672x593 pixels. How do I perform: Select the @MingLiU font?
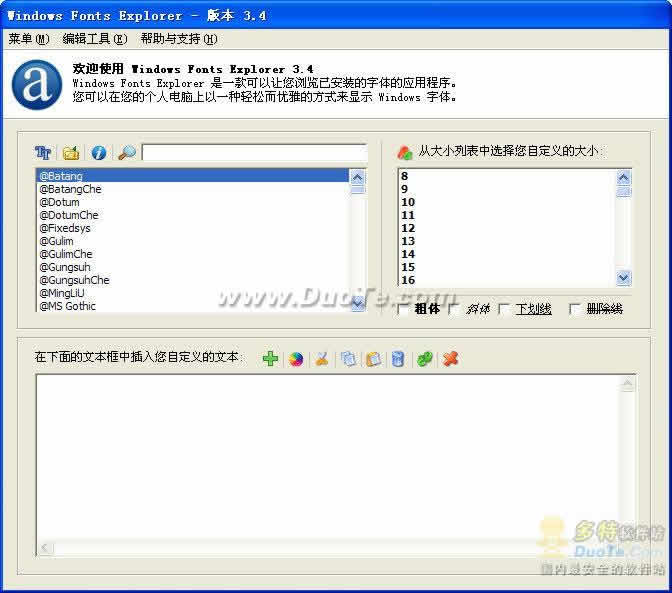(x=192, y=293)
